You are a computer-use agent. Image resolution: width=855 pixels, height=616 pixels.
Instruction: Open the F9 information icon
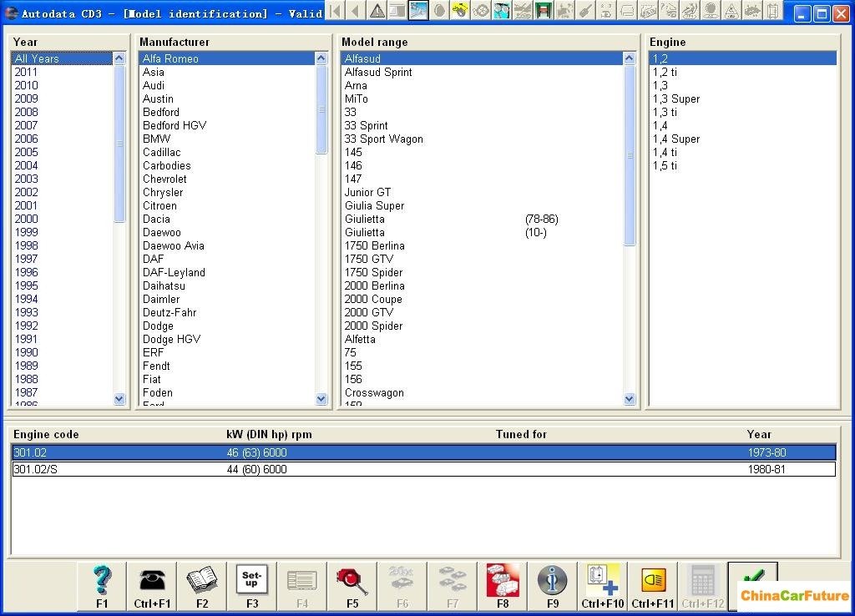(553, 586)
